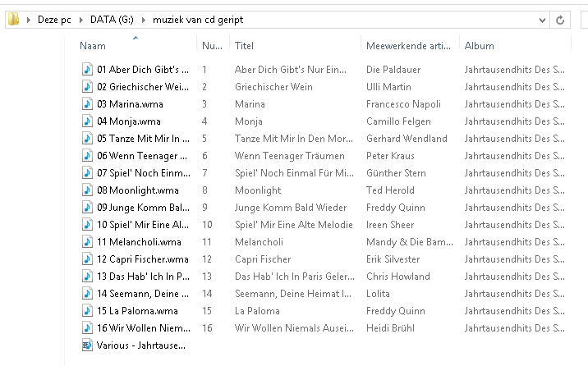Go to Deze pc in the breadcrumb
Image resolution: width=588 pixels, height=366 pixels.
coord(54,20)
